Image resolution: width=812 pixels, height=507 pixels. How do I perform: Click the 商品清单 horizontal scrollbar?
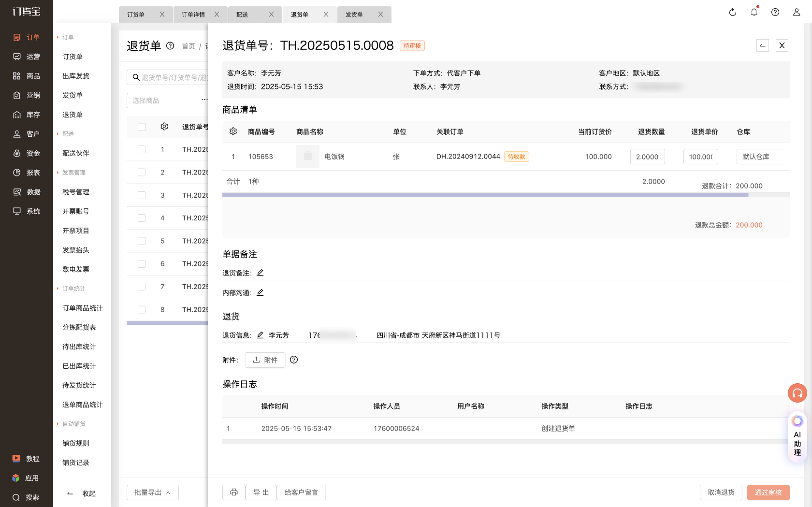(485, 195)
